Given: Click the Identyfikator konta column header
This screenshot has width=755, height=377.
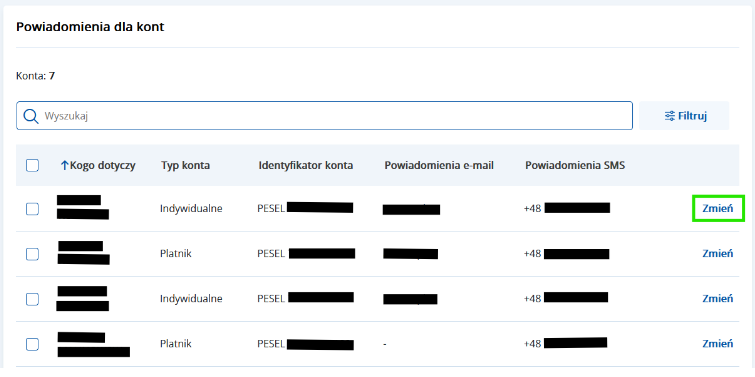Looking at the screenshot, I should point(306,166).
